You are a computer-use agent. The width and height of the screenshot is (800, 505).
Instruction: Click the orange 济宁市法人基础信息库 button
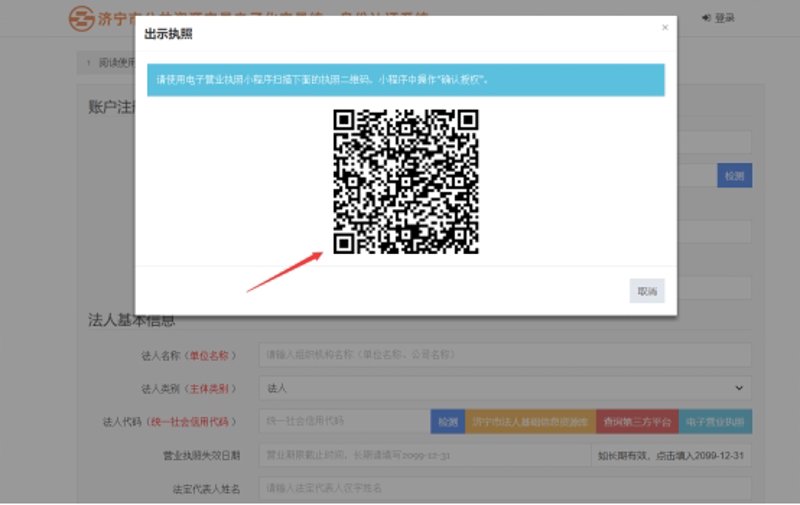(x=530, y=422)
